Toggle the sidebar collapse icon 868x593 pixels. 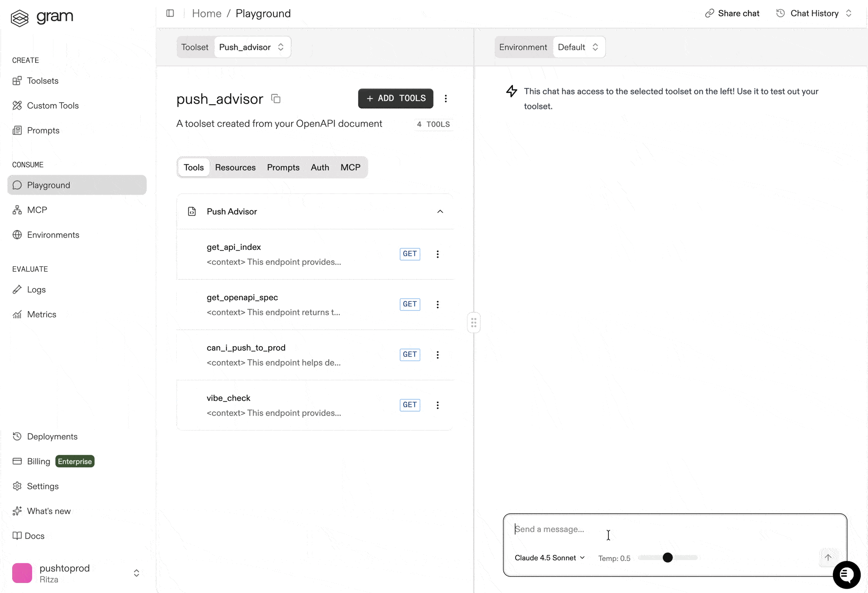click(x=170, y=13)
